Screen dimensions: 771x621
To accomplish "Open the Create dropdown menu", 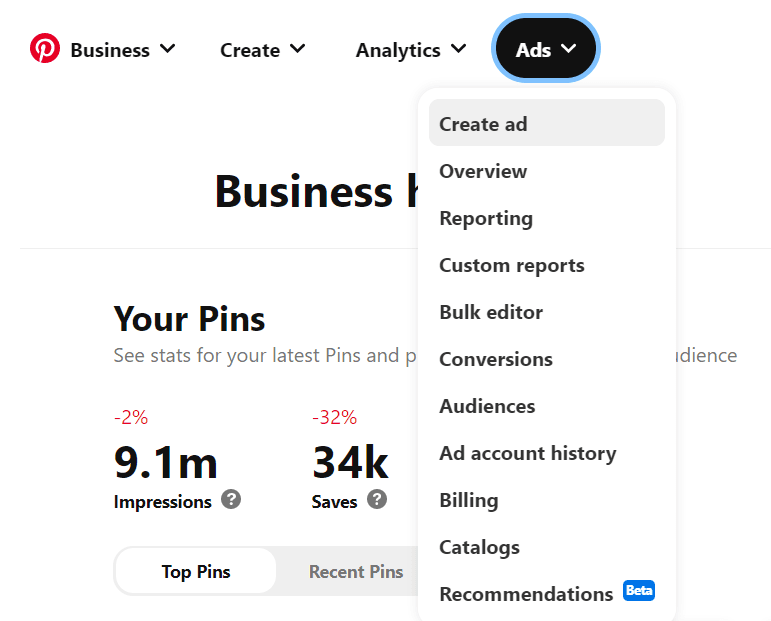I will tap(263, 49).
